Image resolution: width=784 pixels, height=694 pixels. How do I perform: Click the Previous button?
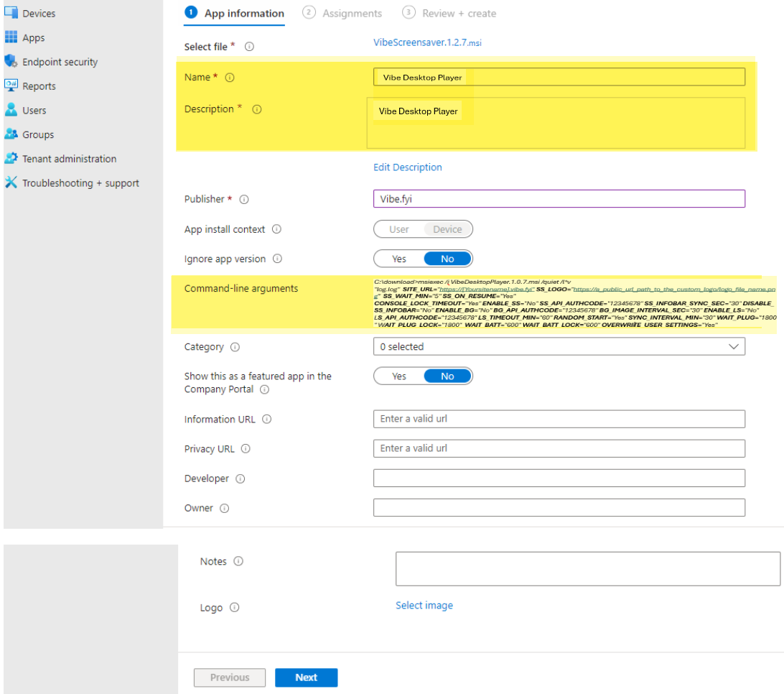(230, 677)
